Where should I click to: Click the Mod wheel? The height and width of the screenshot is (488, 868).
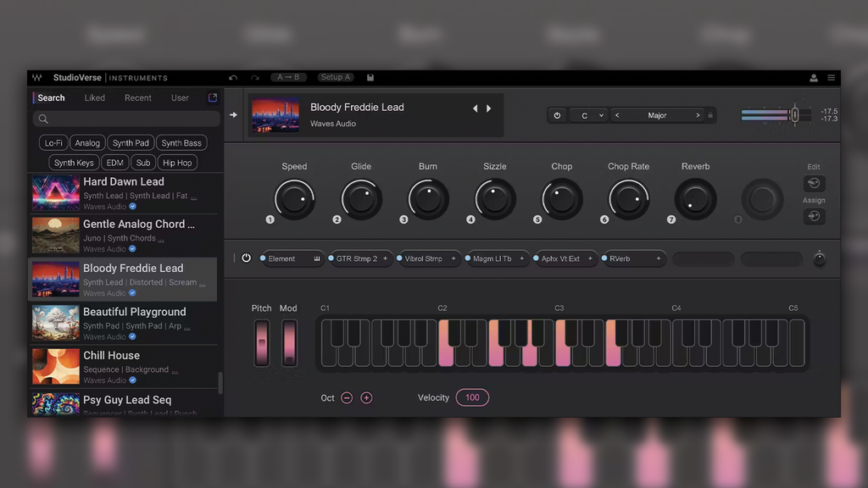pyautogui.click(x=288, y=342)
